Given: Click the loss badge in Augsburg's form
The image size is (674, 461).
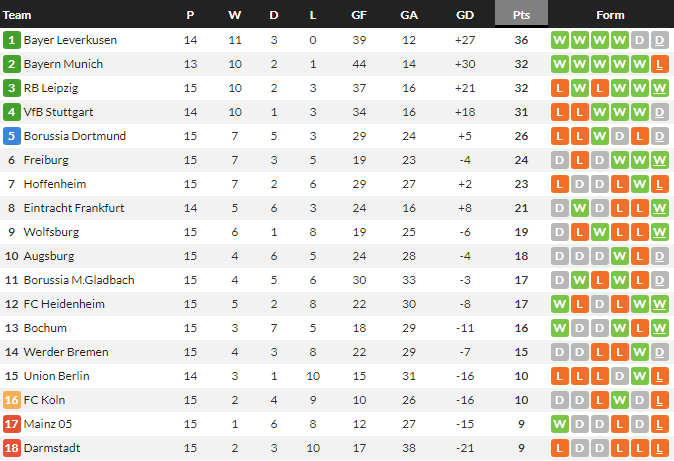Looking at the screenshot, I should [640, 256].
